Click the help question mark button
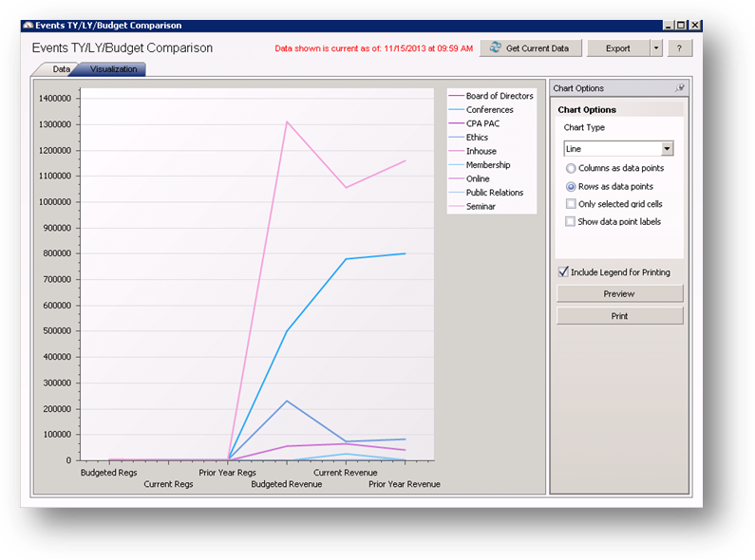 click(679, 48)
